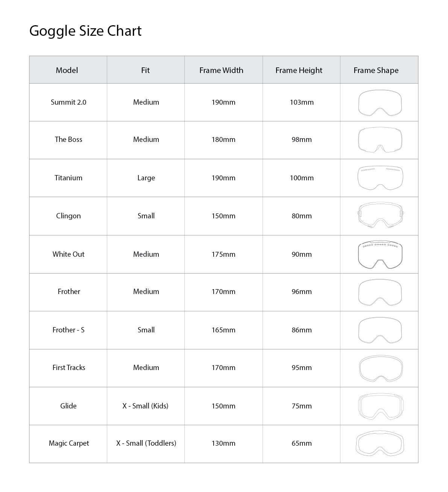Click the Frame Width column header

(221, 70)
